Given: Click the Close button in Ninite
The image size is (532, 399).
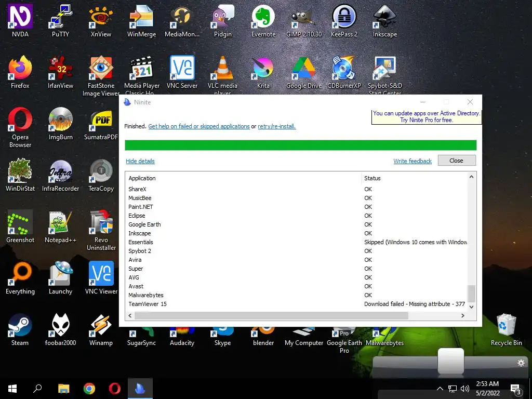Looking at the screenshot, I should (x=457, y=161).
